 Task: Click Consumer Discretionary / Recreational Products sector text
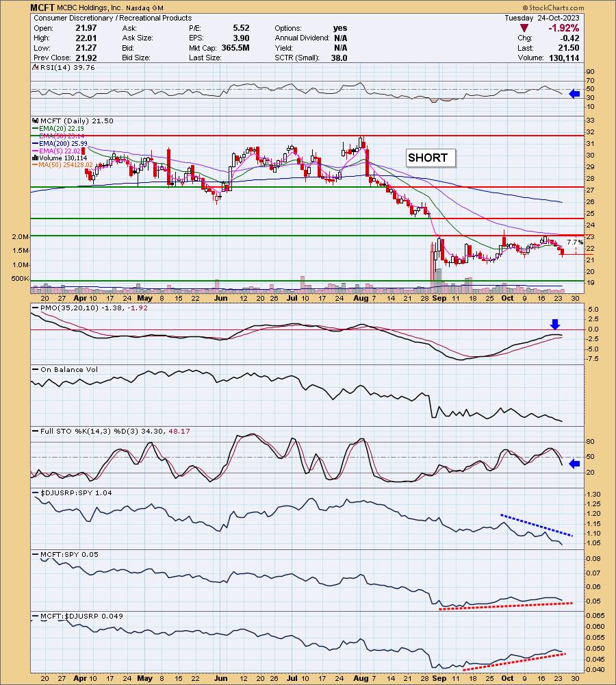113,18
